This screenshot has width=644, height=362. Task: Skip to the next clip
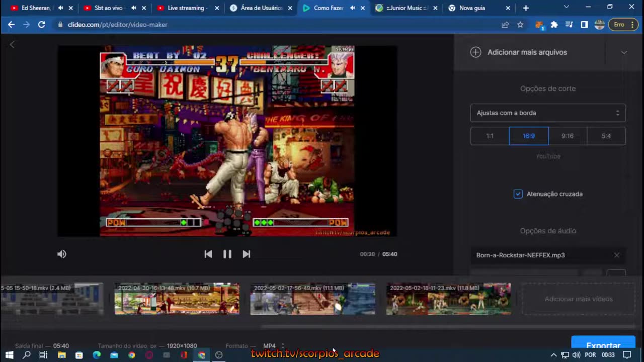246,254
